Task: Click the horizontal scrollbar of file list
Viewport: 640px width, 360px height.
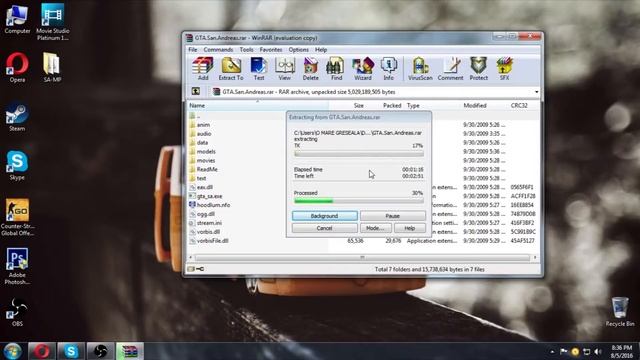Action: point(362,258)
